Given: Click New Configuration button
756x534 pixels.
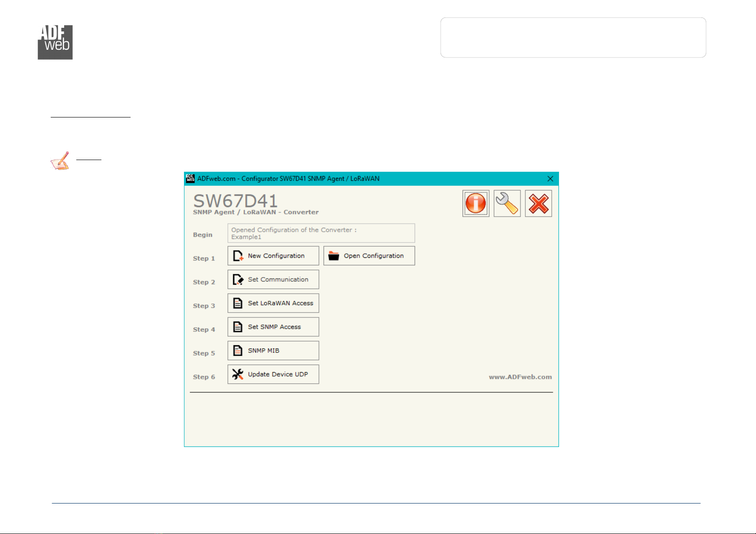Looking at the screenshot, I should coord(273,256).
